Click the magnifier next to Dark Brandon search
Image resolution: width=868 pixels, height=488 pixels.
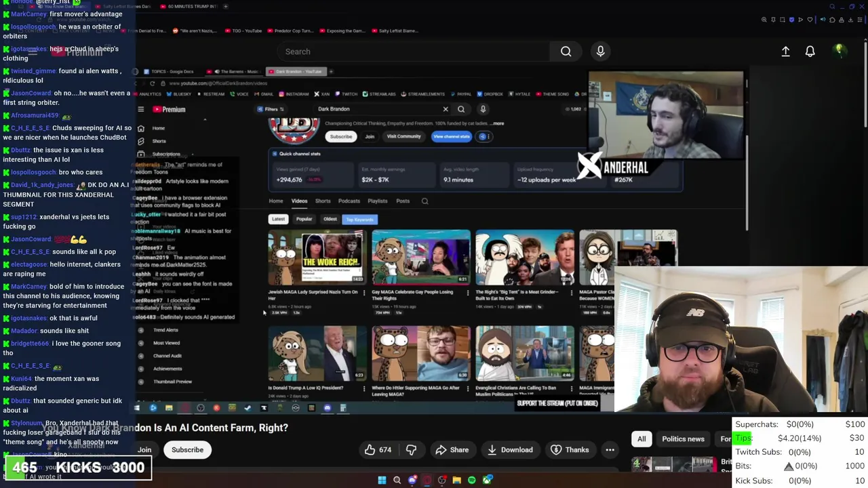(x=461, y=109)
